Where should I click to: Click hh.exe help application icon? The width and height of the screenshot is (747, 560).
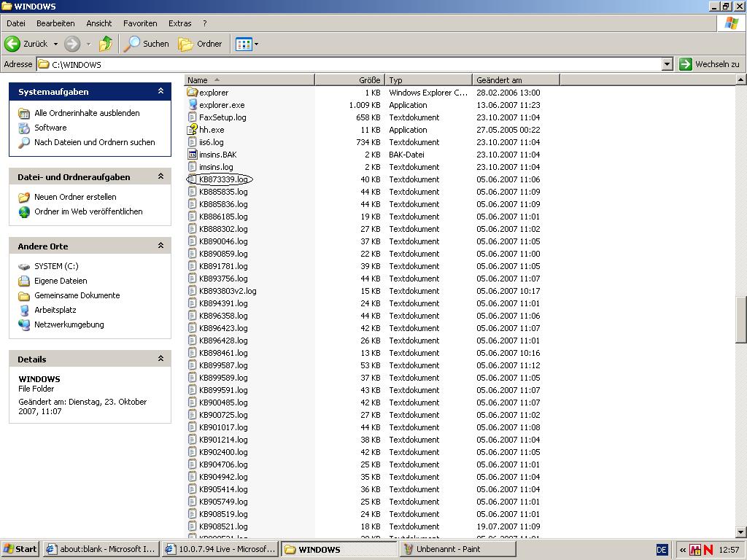193,130
